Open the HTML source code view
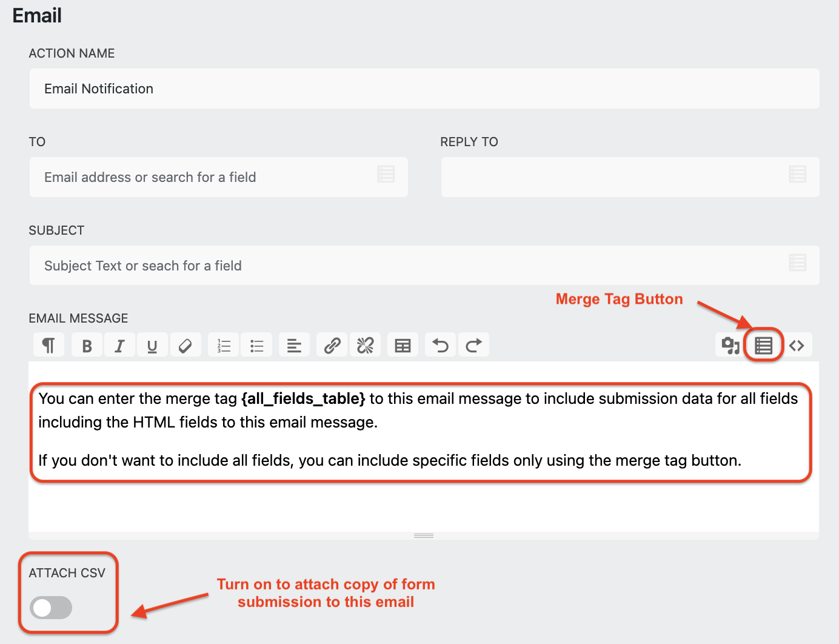 point(797,344)
